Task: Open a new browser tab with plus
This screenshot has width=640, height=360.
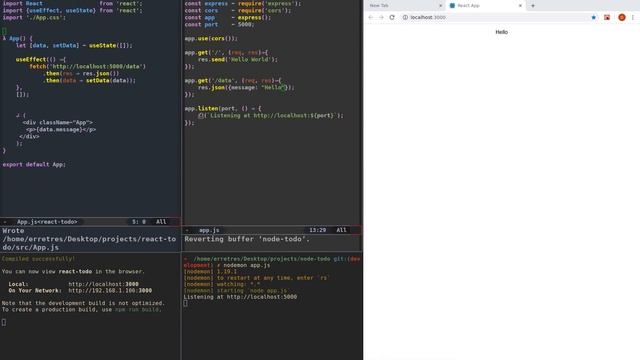Action: (533, 6)
